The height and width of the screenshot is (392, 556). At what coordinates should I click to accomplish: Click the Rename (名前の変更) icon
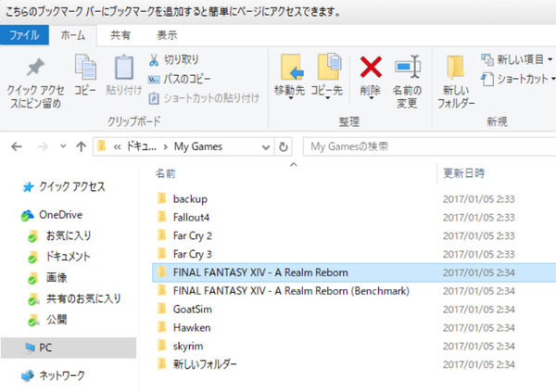pos(408,67)
